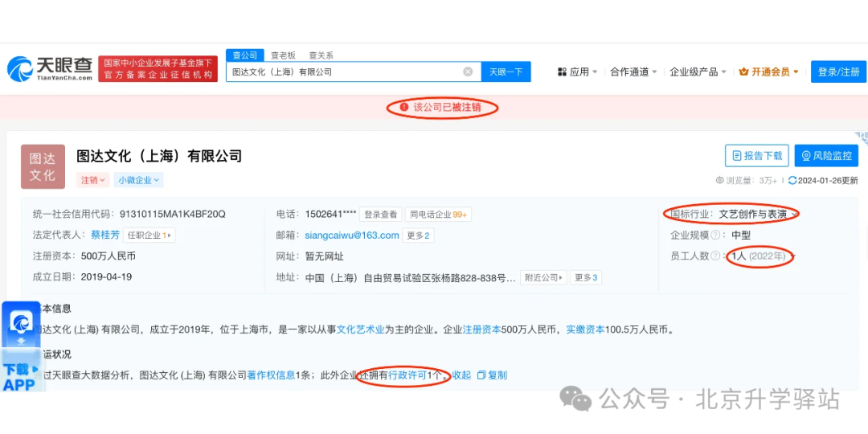Click the help icon beside 企业规模
868x434 pixels.
(715, 235)
